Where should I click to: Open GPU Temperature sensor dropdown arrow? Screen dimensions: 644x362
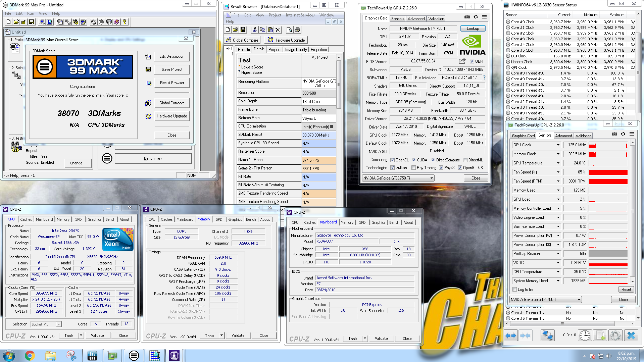coord(558,163)
